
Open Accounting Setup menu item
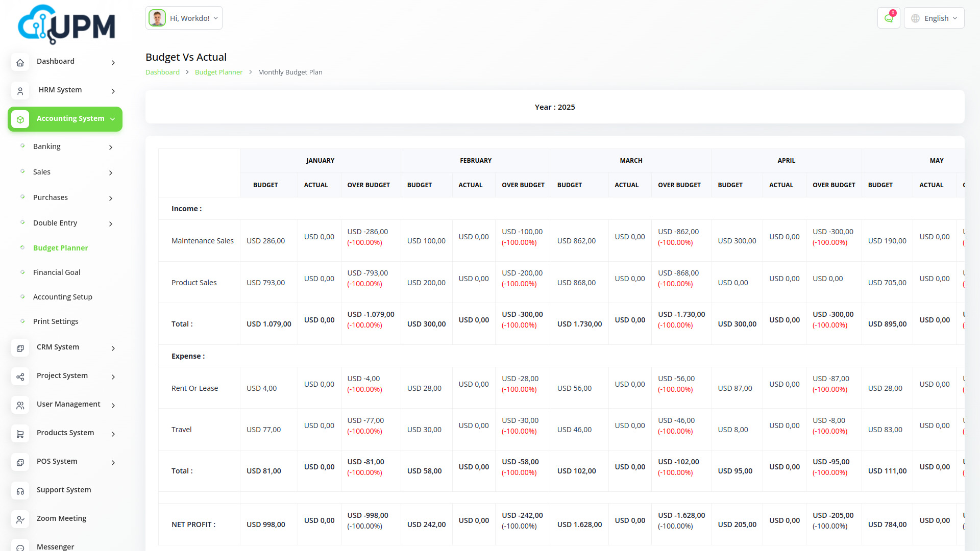(x=62, y=297)
